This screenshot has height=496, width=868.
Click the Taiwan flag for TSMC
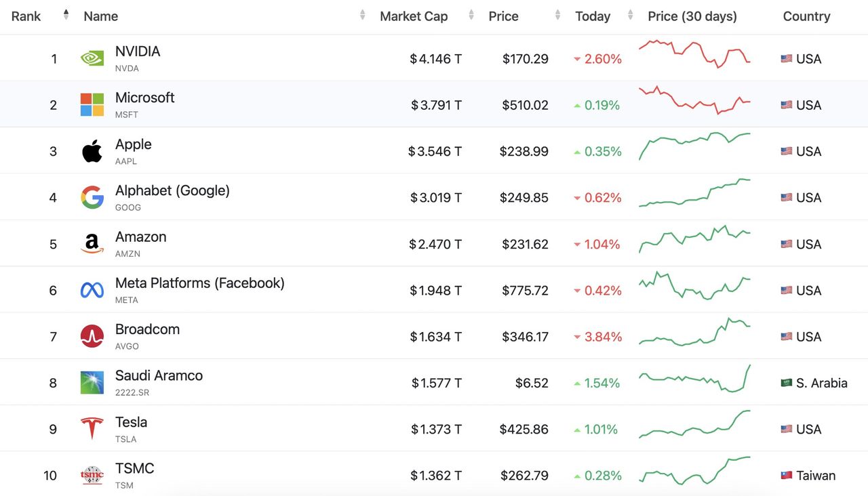(787, 476)
